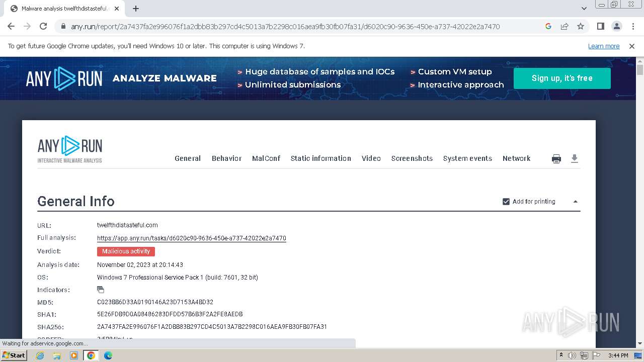Click the page vertical scrollbar thumb

pyautogui.click(x=640, y=69)
